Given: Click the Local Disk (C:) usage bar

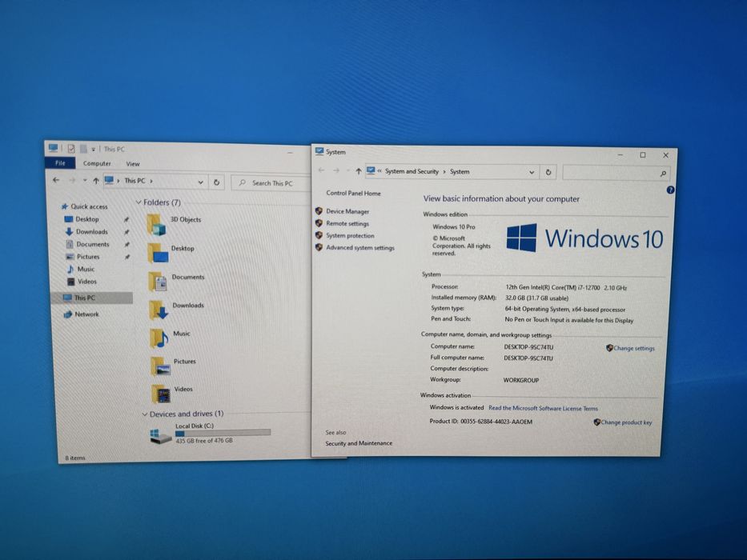Looking at the screenshot, I should (x=223, y=433).
